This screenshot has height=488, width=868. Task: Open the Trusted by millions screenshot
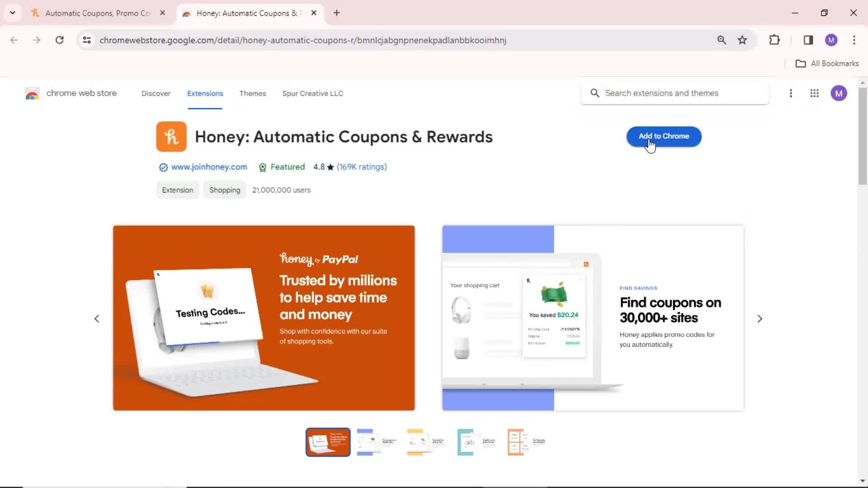tap(264, 318)
